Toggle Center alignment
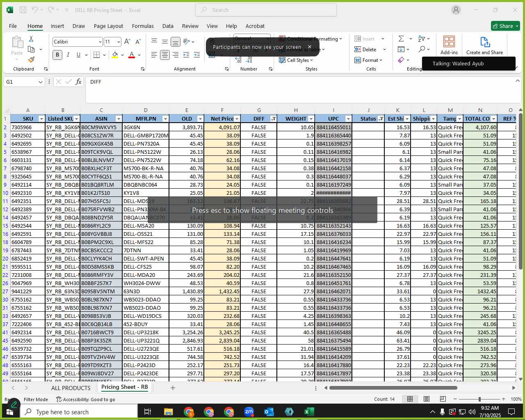 point(164,55)
